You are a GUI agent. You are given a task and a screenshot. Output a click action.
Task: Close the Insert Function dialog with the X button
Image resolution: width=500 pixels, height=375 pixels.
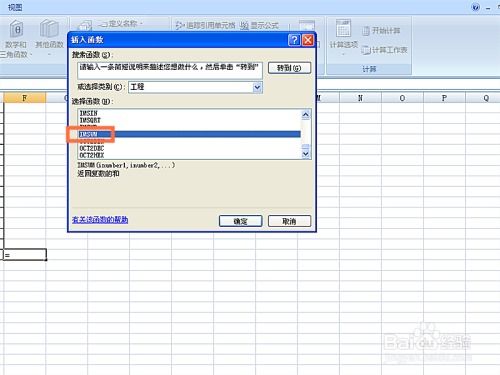coord(308,40)
